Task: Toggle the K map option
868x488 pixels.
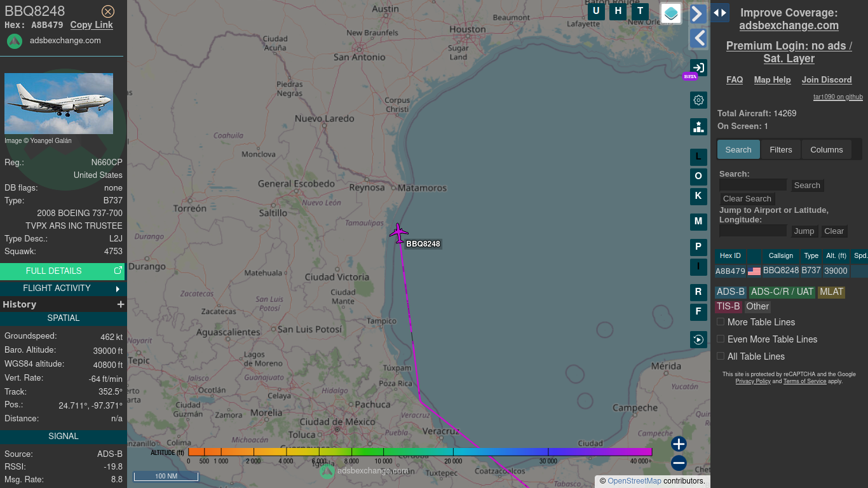Action: 698,196
